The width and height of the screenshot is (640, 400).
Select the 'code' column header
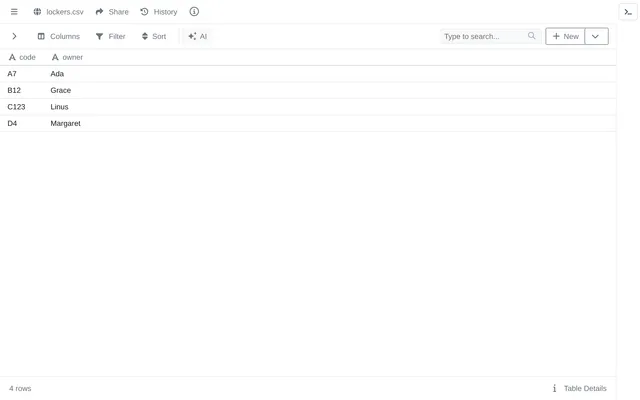(x=22, y=57)
